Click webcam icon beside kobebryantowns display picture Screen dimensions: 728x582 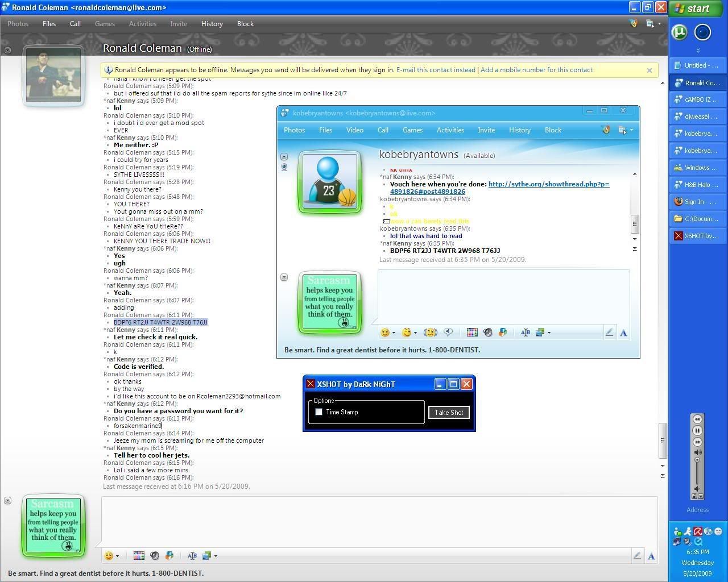[x=284, y=167]
